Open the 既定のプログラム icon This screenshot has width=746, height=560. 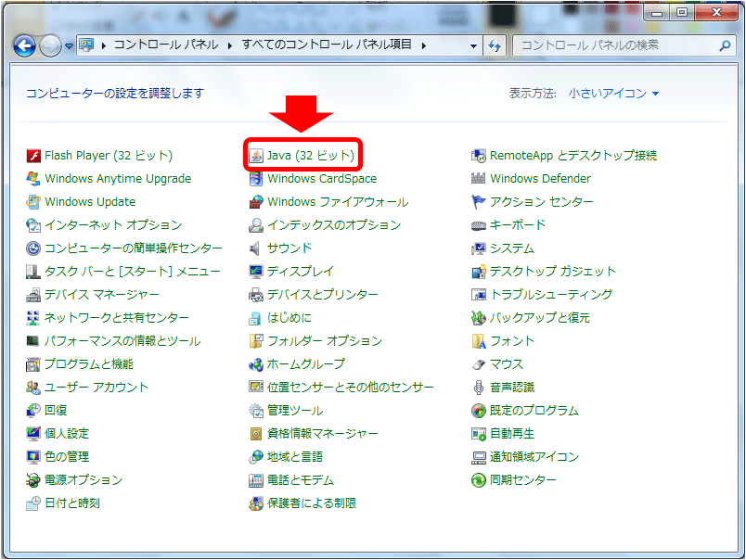pos(478,411)
